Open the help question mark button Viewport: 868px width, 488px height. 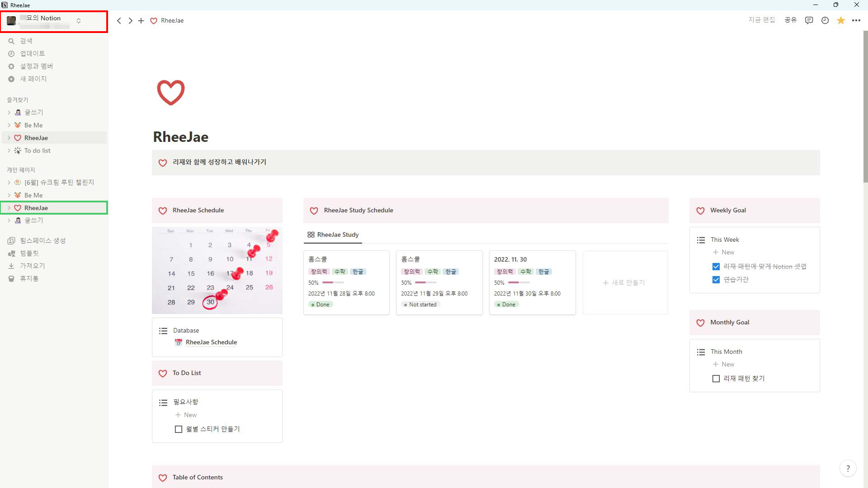848,469
